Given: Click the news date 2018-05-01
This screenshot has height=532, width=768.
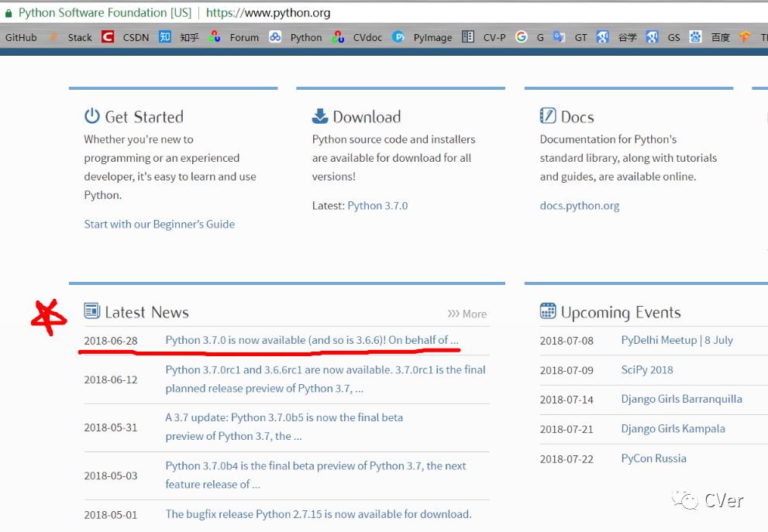Looking at the screenshot, I should click(x=111, y=515).
